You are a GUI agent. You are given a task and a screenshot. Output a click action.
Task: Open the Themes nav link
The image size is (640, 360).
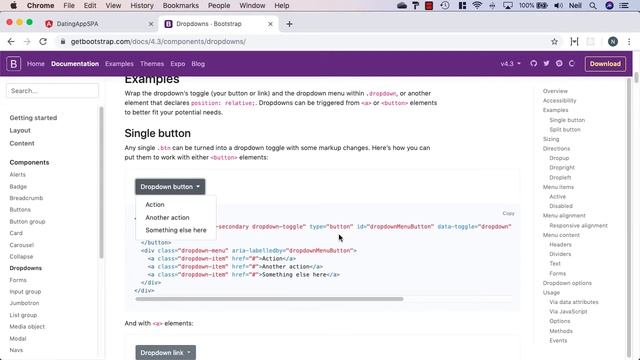[x=152, y=64]
